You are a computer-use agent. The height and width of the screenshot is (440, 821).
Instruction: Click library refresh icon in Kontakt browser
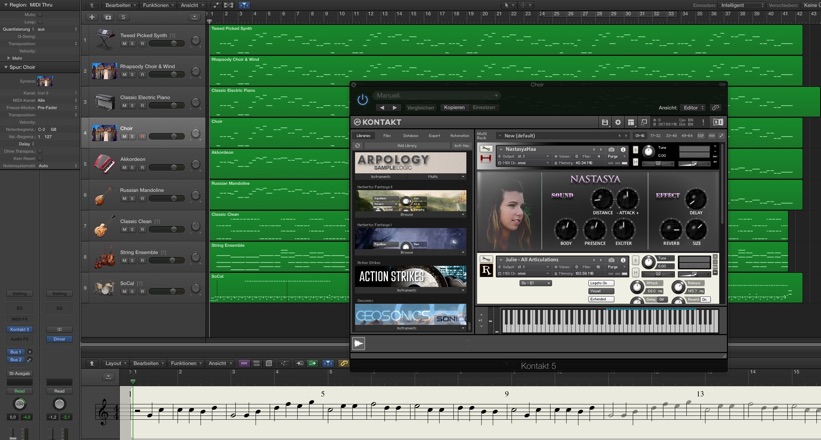click(358, 146)
